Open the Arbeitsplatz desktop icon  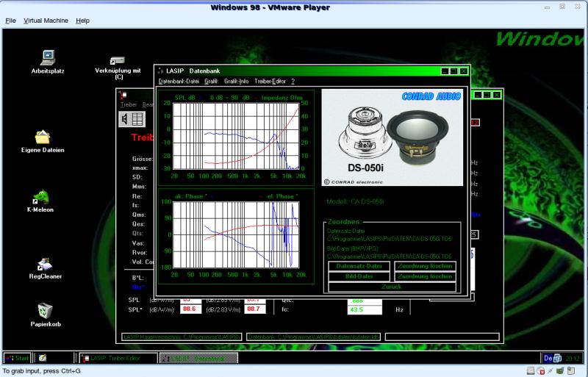[48, 57]
